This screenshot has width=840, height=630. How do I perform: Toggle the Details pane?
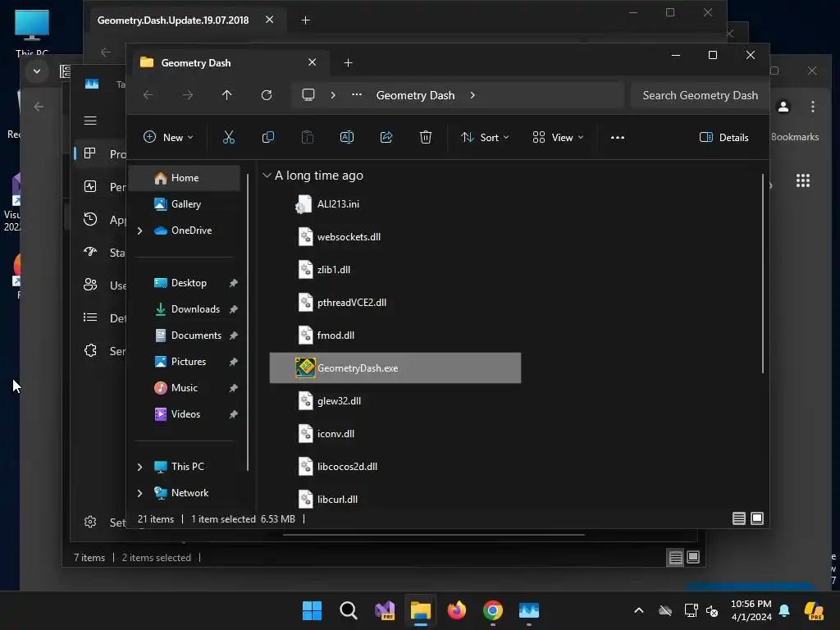(724, 138)
